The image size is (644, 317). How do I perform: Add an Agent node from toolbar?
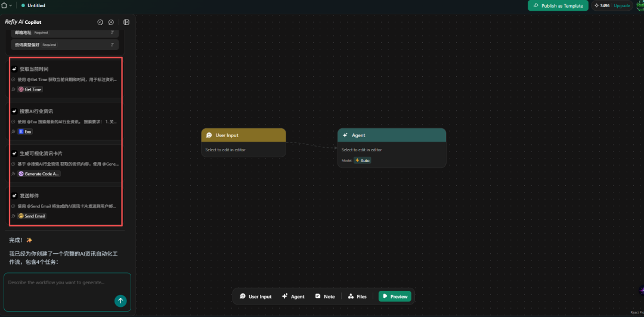293,297
